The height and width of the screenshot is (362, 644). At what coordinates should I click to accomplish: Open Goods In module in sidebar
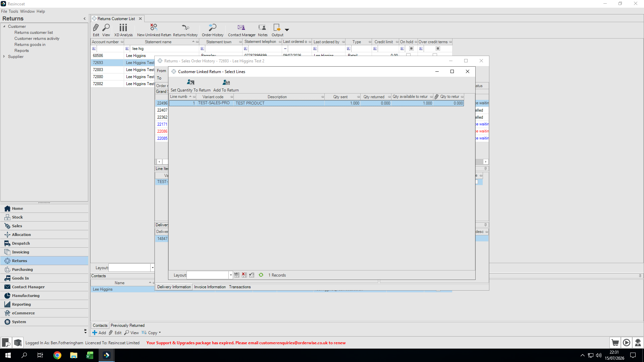[44, 278]
